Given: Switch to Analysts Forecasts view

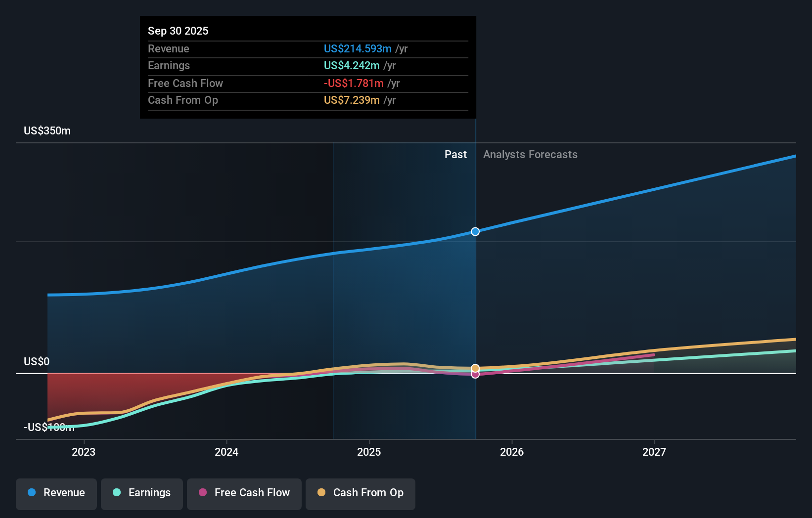Looking at the screenshot, I should coord(530,154).
